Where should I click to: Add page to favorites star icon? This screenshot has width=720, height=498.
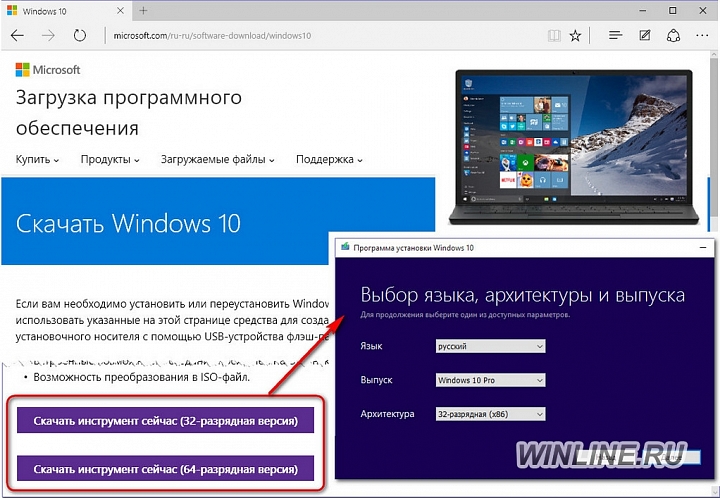pyautogui.click(x=575, y=35)
